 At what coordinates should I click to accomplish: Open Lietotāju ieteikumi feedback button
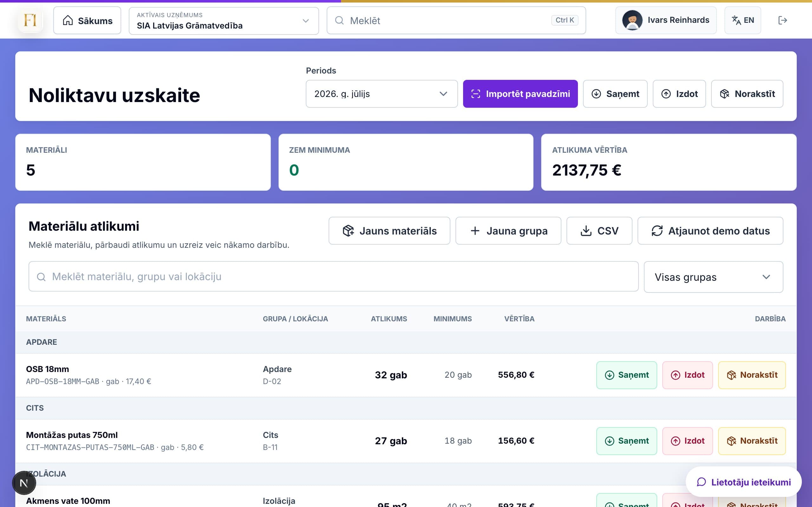(743, 482)
